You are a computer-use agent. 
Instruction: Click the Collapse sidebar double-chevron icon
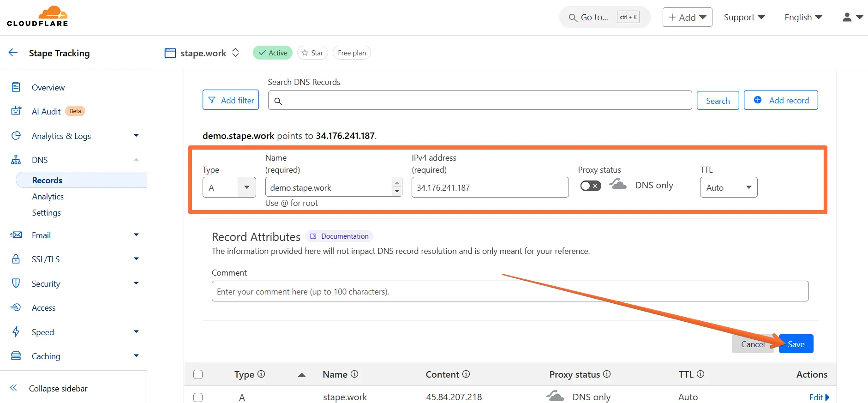click(x=13, y=388)
